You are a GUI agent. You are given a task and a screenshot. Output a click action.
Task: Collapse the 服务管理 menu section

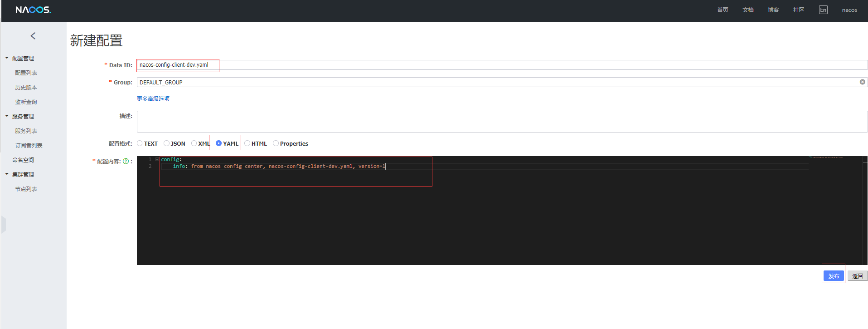[7, 116]
